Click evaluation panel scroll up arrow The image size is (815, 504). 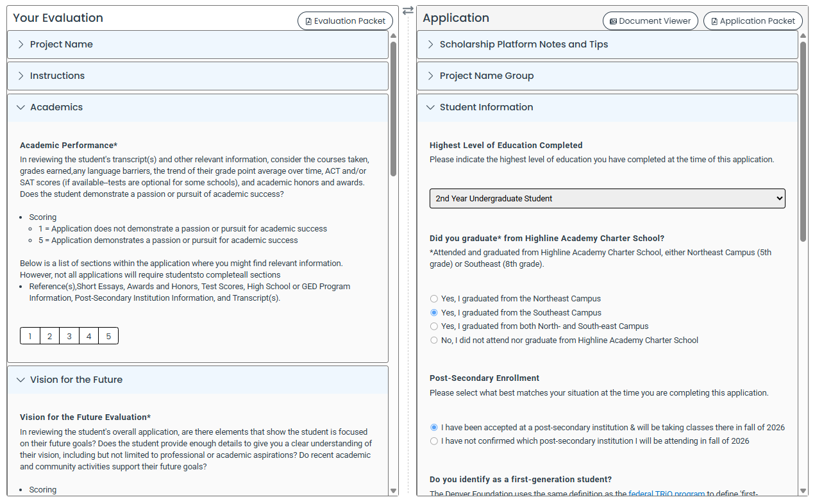click(x=393, y=36)
